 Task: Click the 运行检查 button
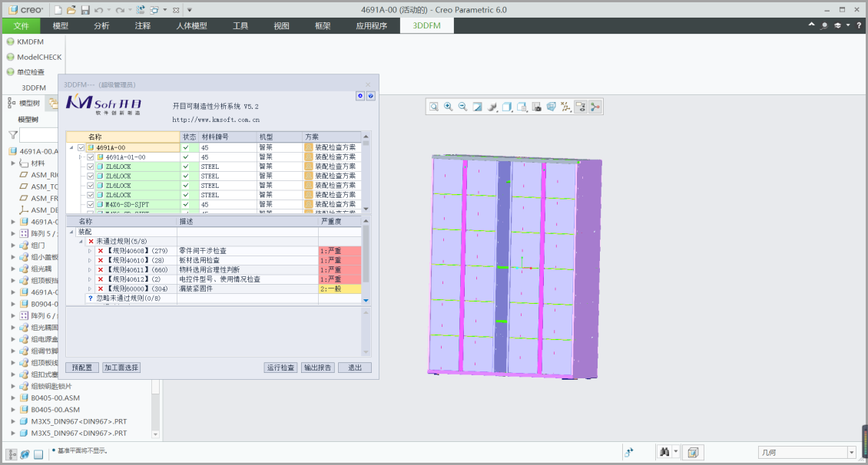[x=280, y=368]
